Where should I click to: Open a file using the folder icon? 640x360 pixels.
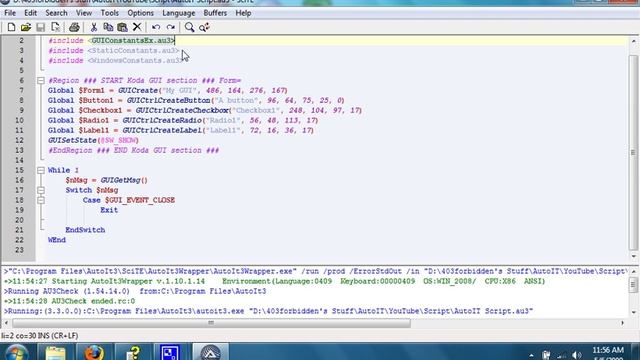click(x=26, y=27)
